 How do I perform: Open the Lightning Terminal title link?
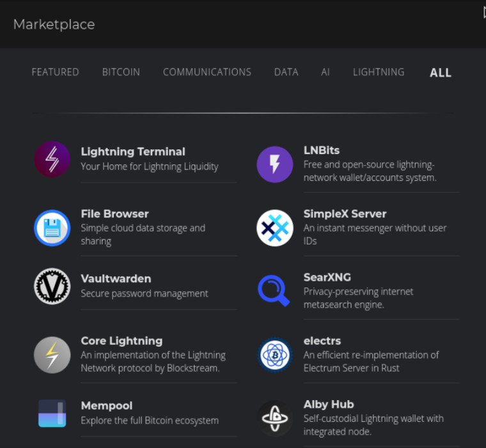coord(133,152)
